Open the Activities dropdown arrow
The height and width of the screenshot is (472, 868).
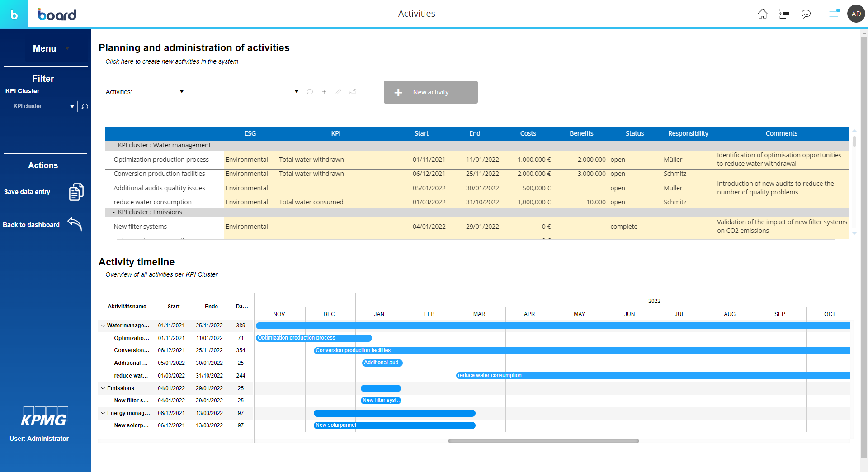pyautogui.click(x=182, y=92)
